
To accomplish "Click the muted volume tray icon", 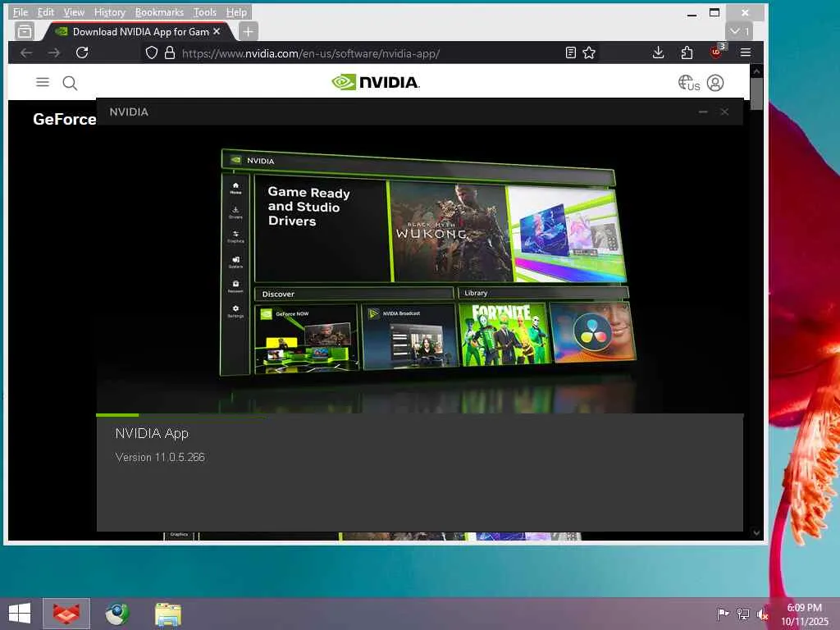I will tap(762, 614).
